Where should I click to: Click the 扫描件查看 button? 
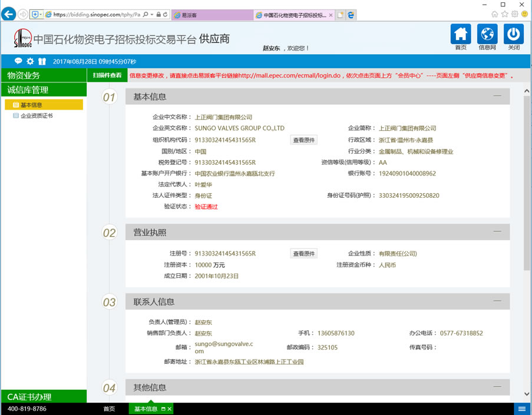(108, 75)
